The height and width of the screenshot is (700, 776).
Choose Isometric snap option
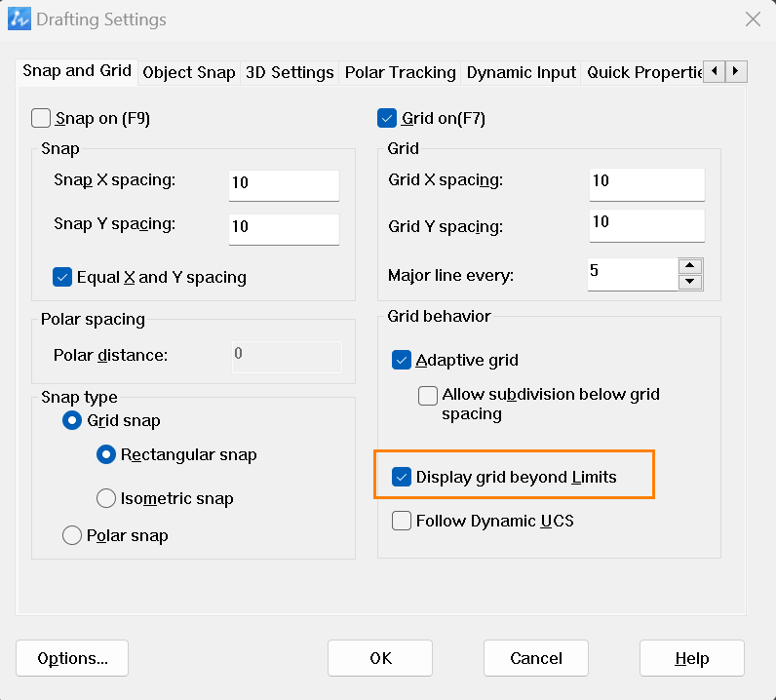point(106,498)
